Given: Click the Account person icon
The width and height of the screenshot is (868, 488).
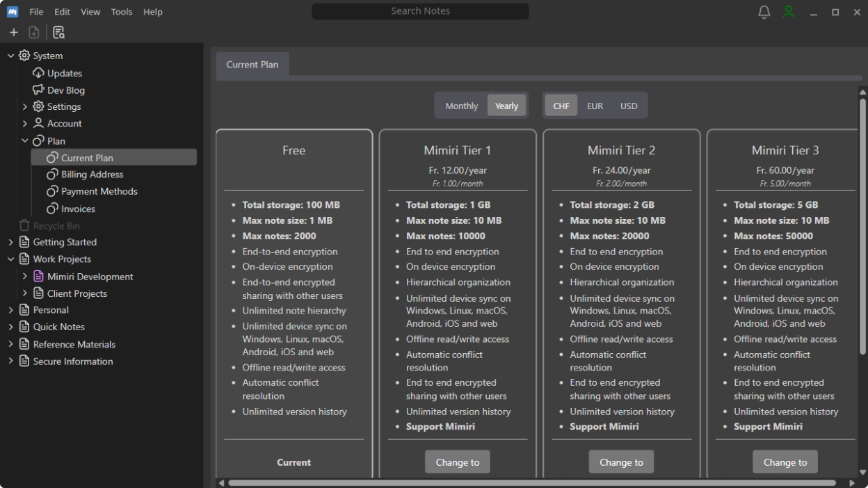Looking at the screenshot, I should [x=38, y=123].
